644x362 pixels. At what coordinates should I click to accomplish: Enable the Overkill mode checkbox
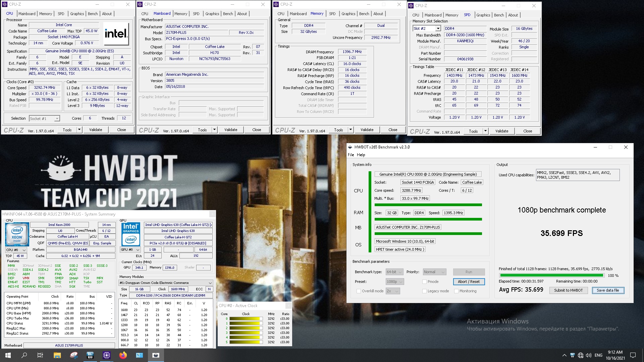click(x=359, y=291)
